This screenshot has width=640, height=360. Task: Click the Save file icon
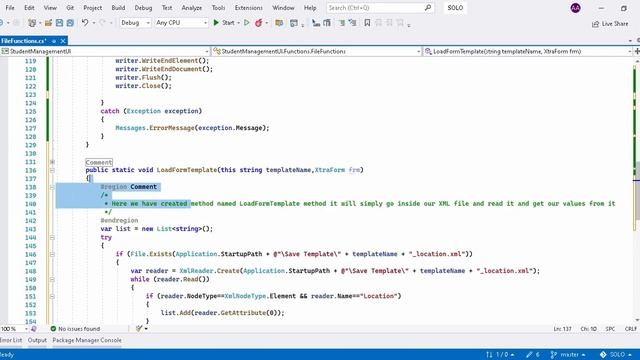60,23
